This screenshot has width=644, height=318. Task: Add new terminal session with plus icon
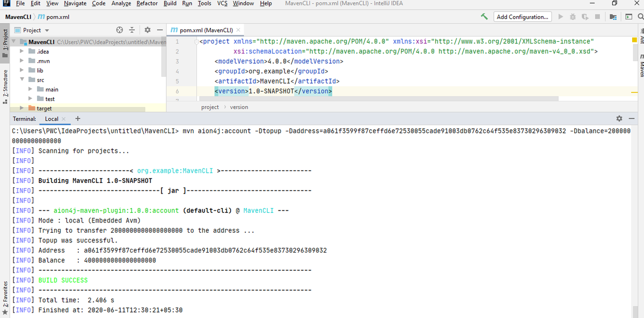pyautogui.click(x=78, y=119)
